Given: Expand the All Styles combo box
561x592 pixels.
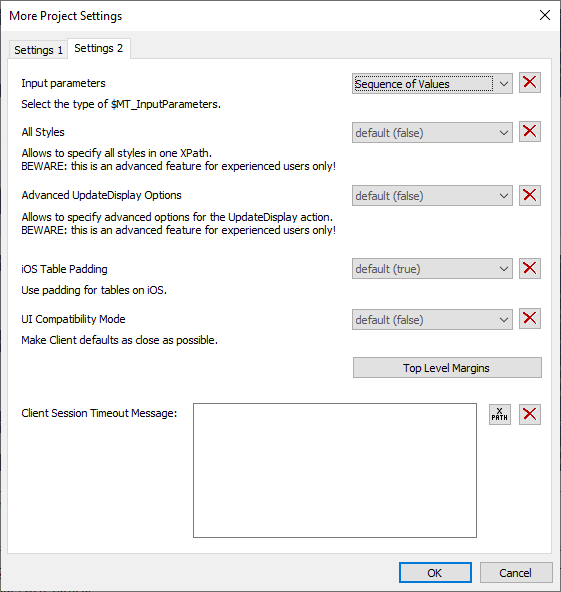Looking at the screenshot, I should (x=432, y=133).
